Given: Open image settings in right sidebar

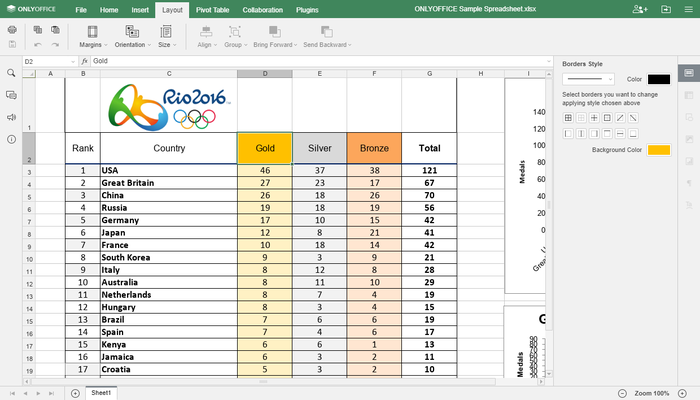Looking at the screenshot, I should (689, 139).
